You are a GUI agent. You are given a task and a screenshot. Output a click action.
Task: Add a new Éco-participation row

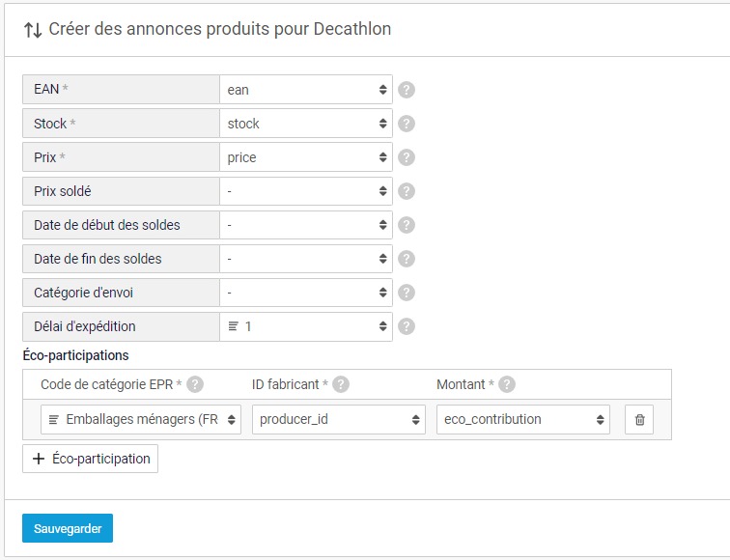tap(91, 459)
